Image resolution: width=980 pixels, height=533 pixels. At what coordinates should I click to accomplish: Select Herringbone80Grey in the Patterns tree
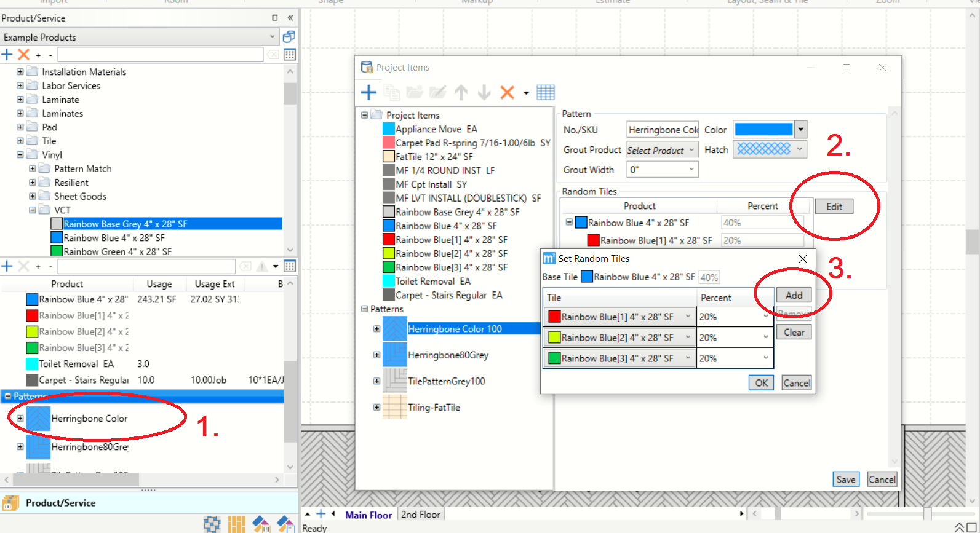(x=448, y=355)
